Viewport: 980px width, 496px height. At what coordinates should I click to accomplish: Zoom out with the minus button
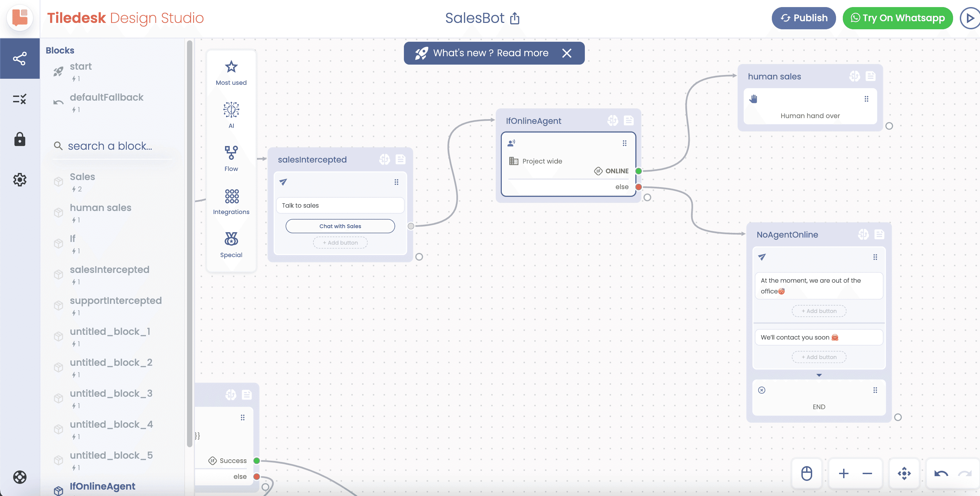[867, 473]
